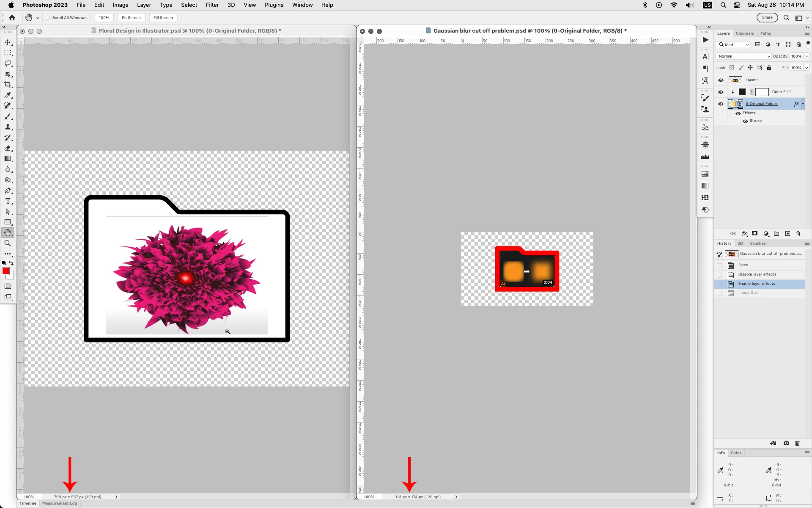Open layer Opacity dropdown arrow
The width and height of the screenshot is (812, 508).
coord(807,56)
